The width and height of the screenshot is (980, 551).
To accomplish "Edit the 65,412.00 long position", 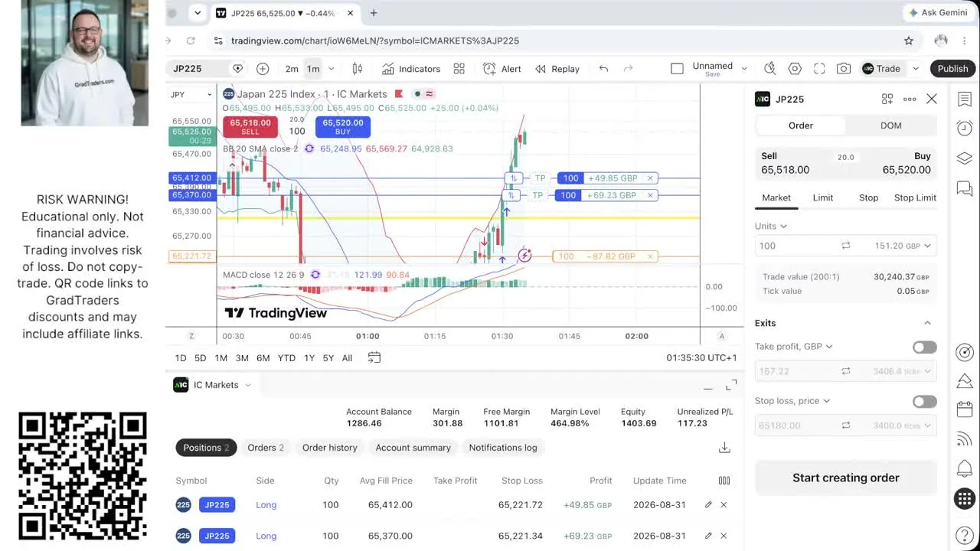I will pyautogui.click(x=708, y=505).
